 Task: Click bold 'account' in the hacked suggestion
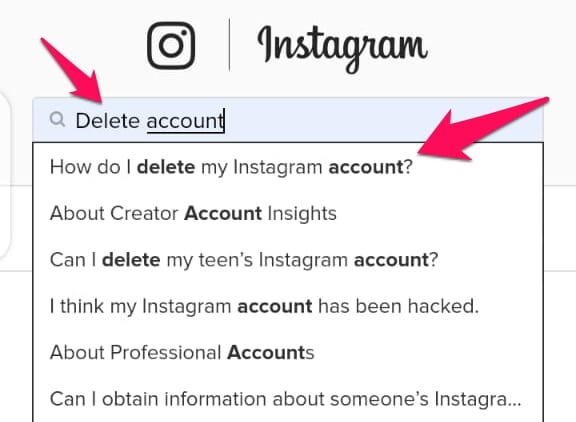pyautogui.click(x=275, y=306)
